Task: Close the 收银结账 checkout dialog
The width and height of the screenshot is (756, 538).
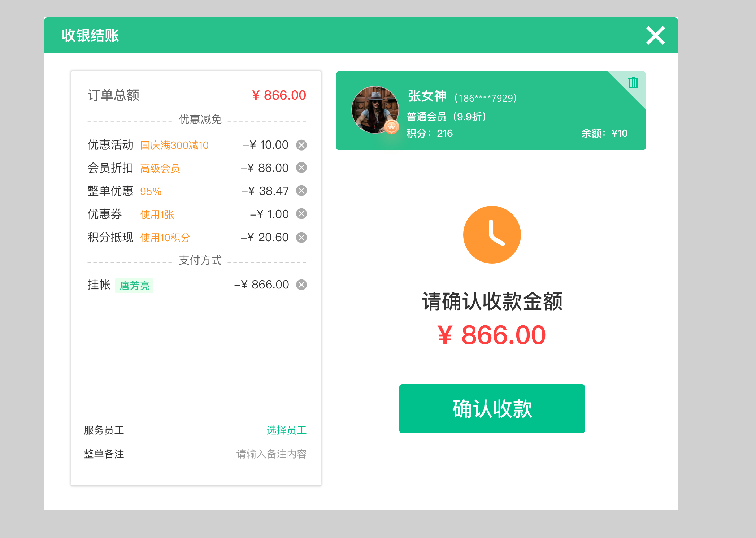Action: point(655,35)
